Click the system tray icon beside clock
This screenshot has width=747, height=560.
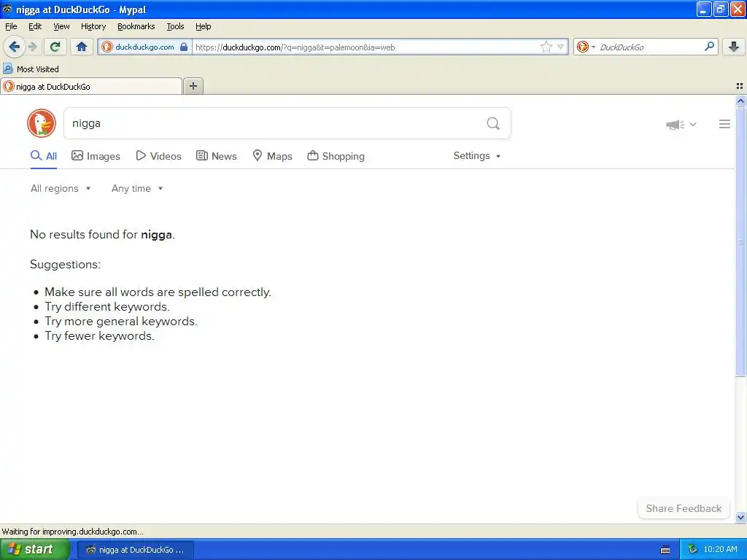692,550
